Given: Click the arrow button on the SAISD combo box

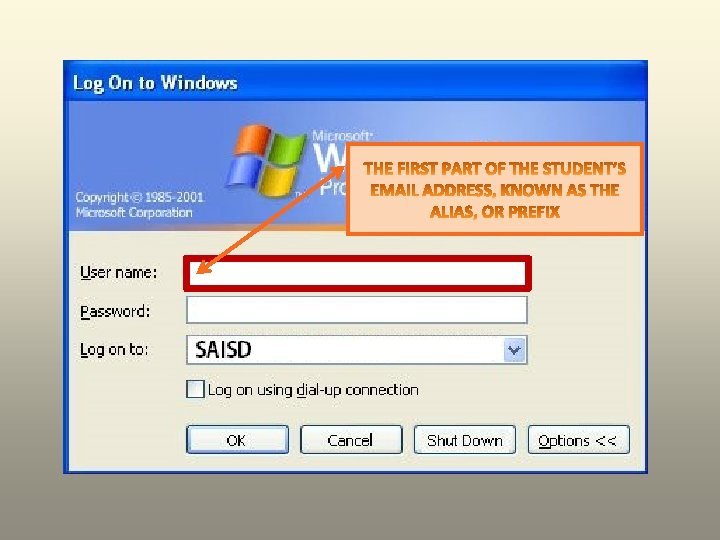Looking at the screenshot, I should coord(514,350).
